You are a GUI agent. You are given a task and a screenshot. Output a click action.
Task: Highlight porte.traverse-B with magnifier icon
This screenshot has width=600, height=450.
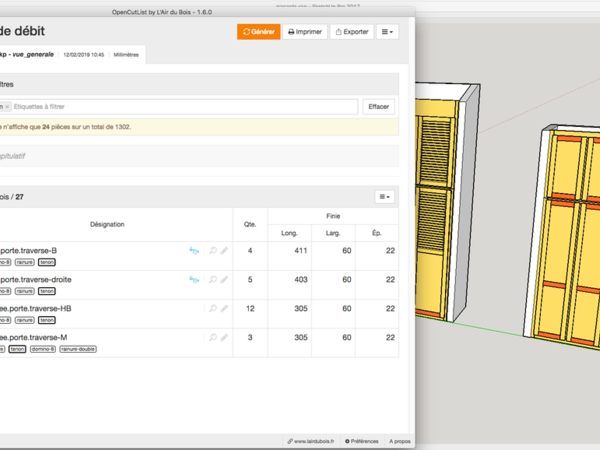[x=213, y=251]
